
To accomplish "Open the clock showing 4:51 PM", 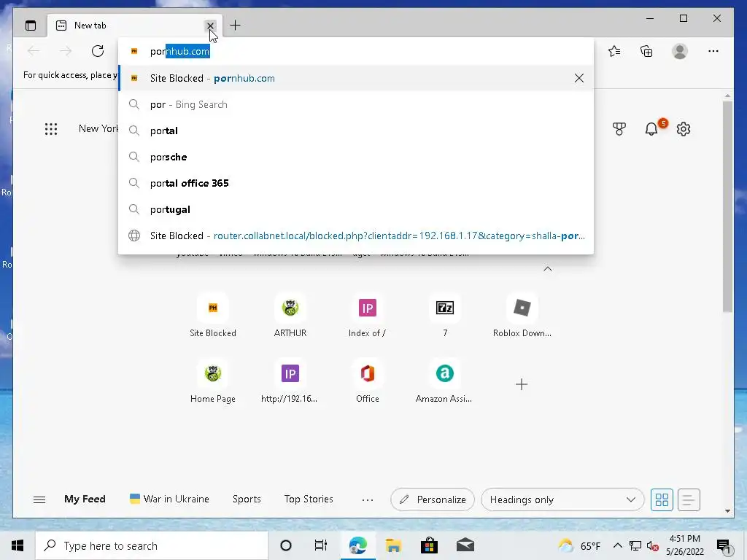I will click(685, 545).
